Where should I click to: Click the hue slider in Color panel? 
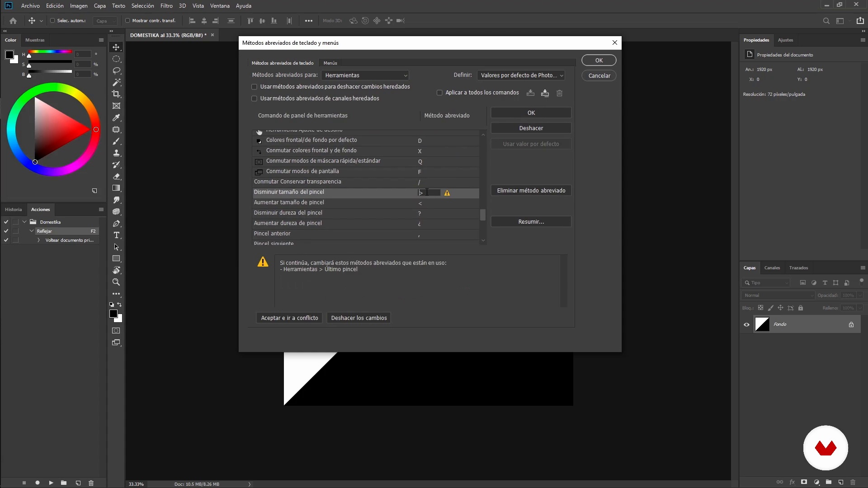[x=50, y=52]
